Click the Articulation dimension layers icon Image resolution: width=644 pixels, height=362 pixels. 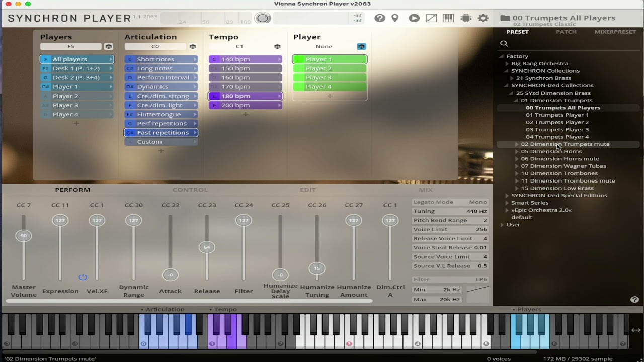192,47
